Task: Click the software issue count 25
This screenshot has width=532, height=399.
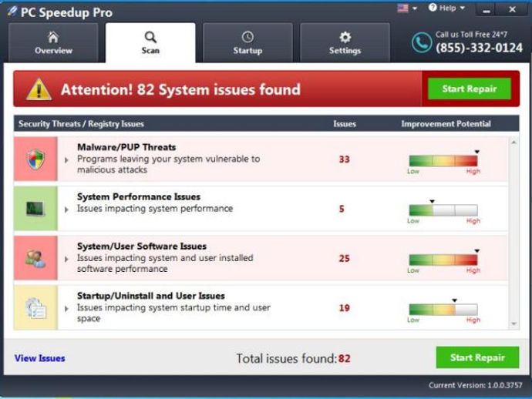Action: pyautogui.click(x=345, y=258)
